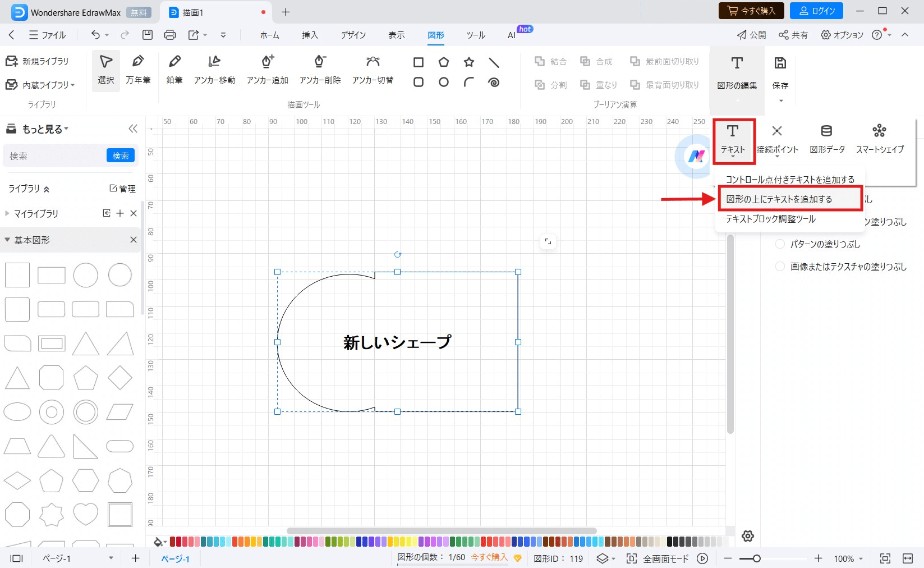Click the fit-to-page icon in status bar
Screen dimensions: 924x568
[x=885, y=558]
